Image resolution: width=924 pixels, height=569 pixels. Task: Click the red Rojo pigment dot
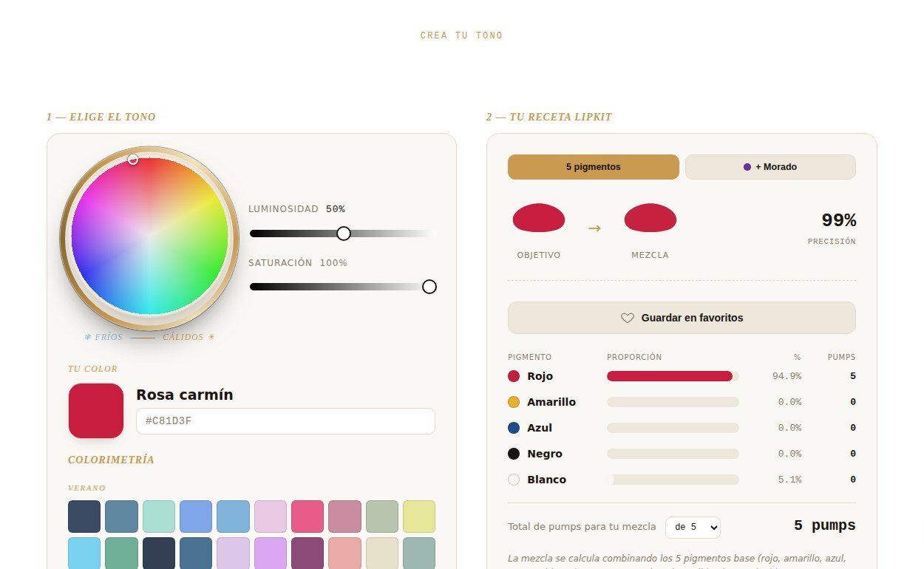pyautogui.click(x=514, y=376)
